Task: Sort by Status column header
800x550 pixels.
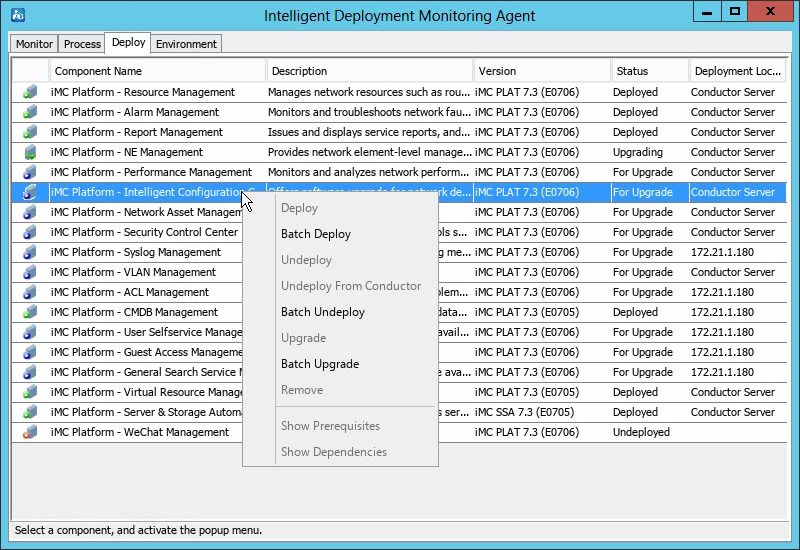Action: [650, 71]
